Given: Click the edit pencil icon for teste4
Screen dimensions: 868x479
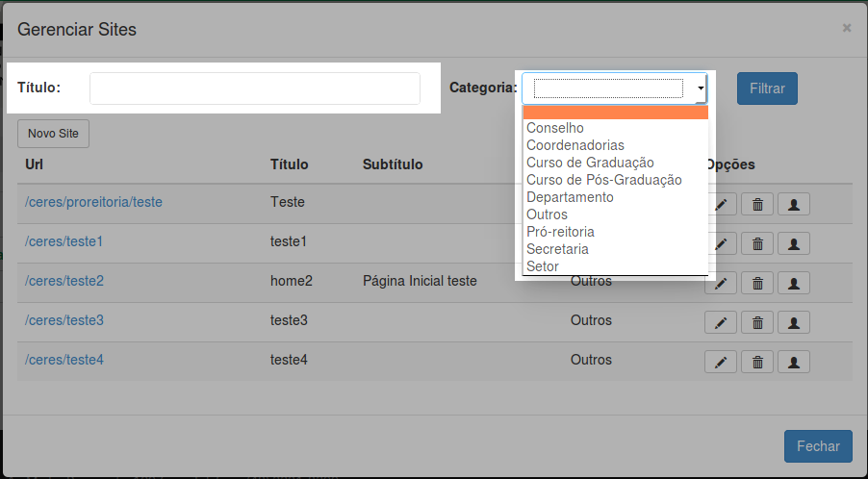Looking at the screenshot, I should [x=721, y=362].
